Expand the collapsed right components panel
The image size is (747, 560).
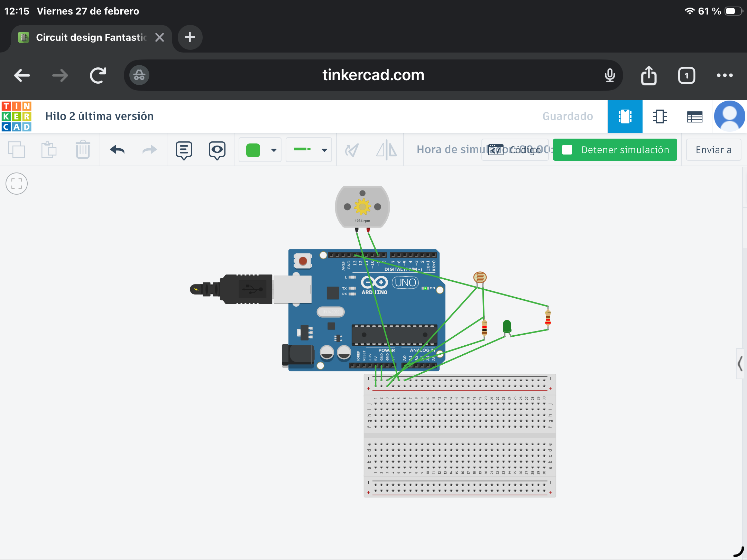(740, 364)
